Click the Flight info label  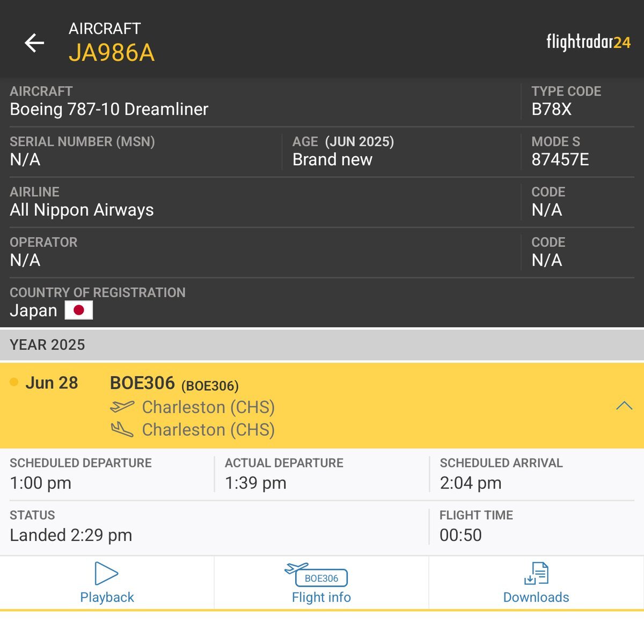coord(321,597)
